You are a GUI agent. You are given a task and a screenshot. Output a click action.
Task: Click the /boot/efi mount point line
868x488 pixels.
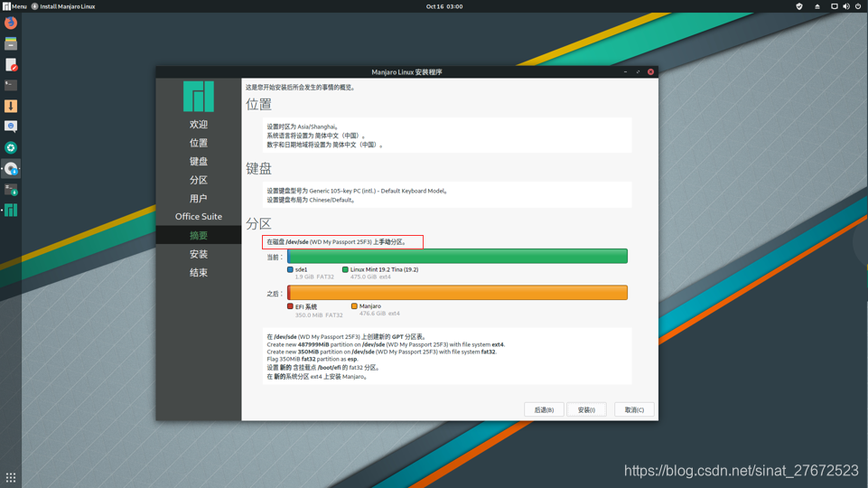323,368
